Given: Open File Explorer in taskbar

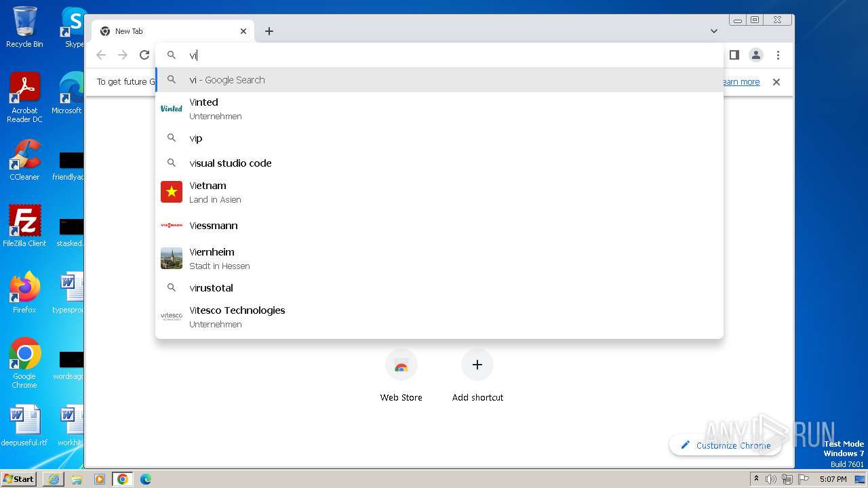Looking at the screenshot, I should [x=77, y=479].
